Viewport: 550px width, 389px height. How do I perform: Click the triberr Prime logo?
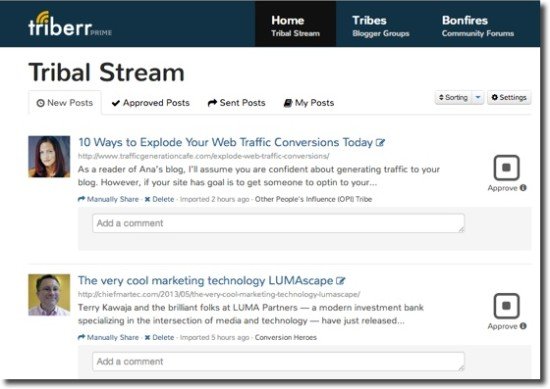(x=70, y=24)
